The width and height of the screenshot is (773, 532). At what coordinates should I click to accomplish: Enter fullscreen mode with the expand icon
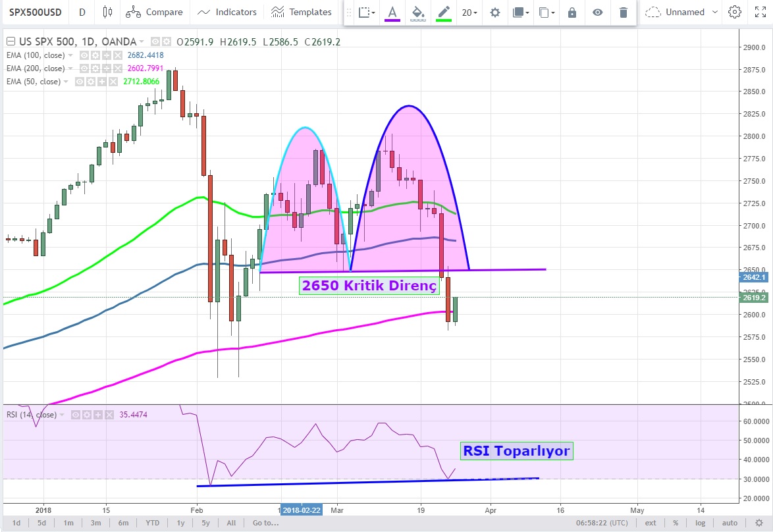(x=761, y=12)
